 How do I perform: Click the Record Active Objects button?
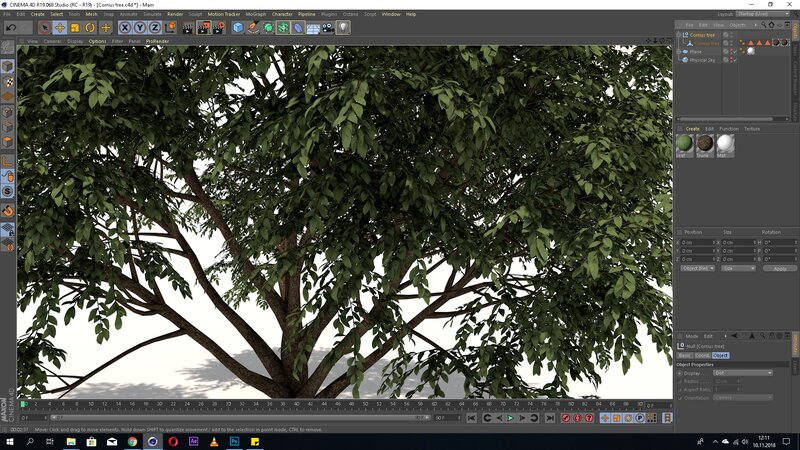click(565, 418)
